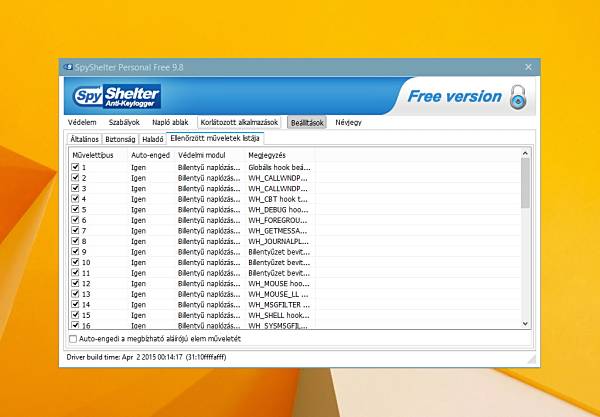Close the SpyShelter window
The width and height of the screenshot is (600, 417).
pos(528,67)
